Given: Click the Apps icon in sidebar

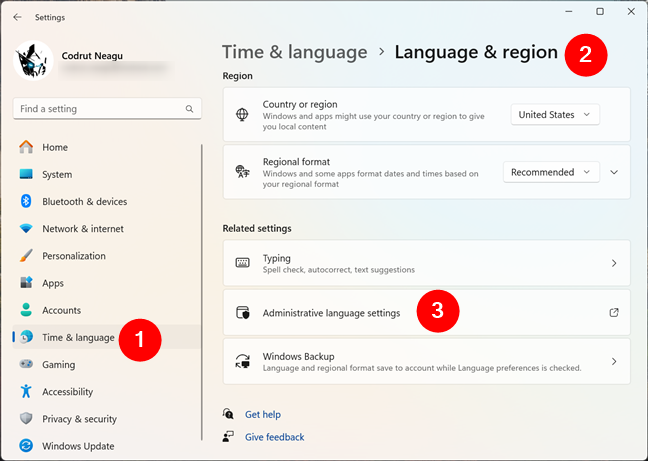Looking at the screenshot, I should [x=26, y=283].
